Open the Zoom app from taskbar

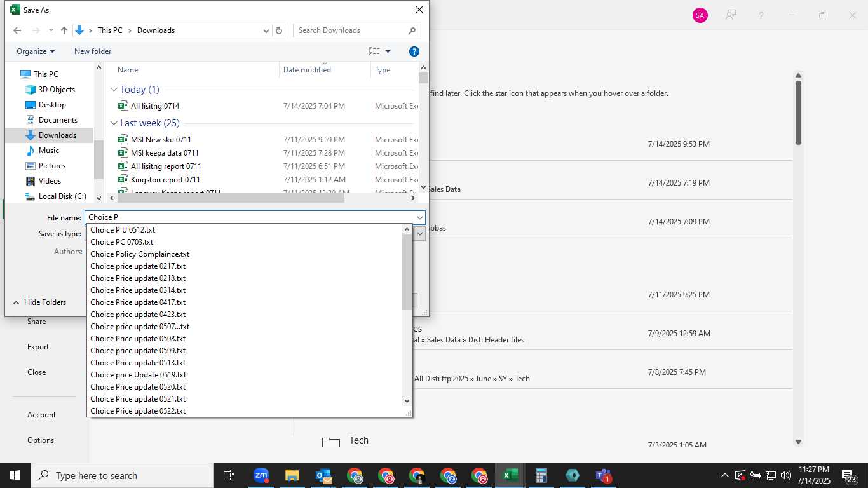pyautogui.click(x=261, y=475)
